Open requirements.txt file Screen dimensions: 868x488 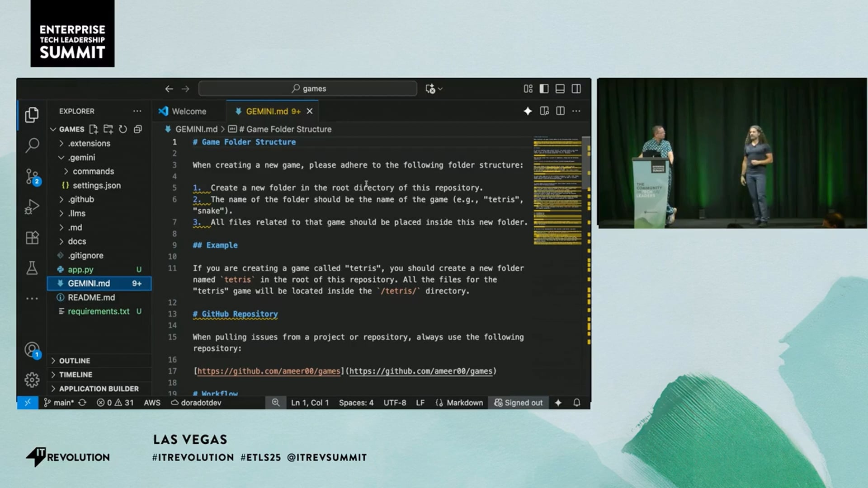(99, 311)
